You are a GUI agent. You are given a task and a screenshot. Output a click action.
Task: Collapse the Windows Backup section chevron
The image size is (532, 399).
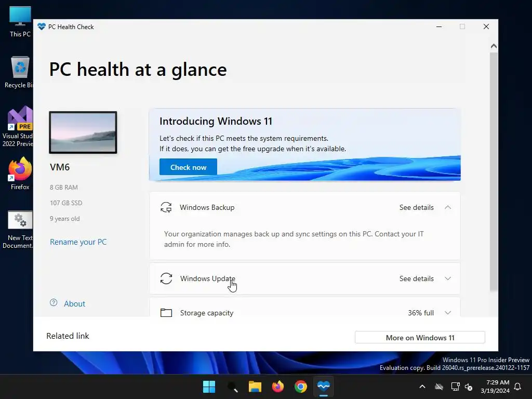(x=448, y=207)
